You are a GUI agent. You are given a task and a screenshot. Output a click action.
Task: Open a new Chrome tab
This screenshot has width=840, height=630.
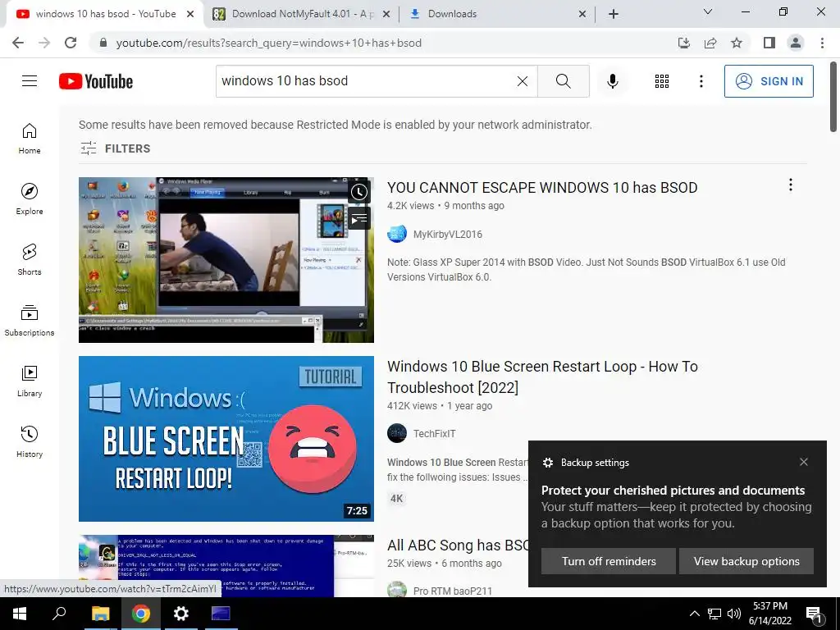click(614, 14)
